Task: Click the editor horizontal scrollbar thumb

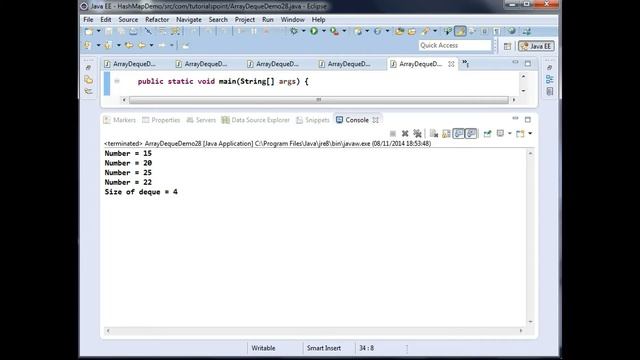Action: pyautogui.click(x=319, y=100)
